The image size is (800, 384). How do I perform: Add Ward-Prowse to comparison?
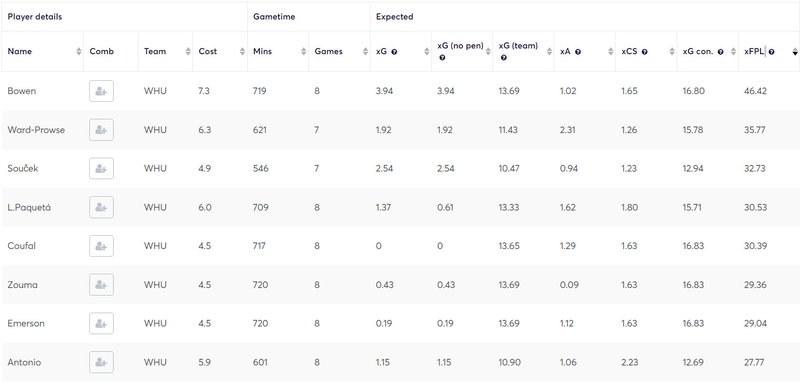coord(101,130)
